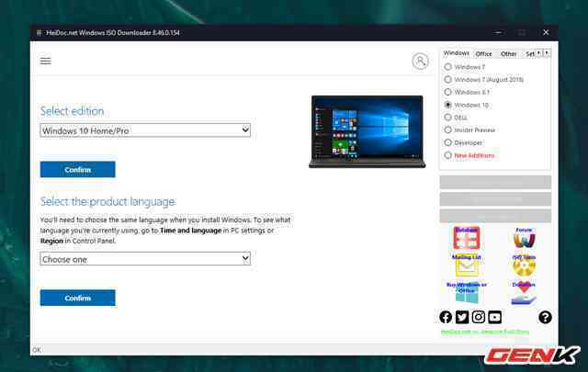This screenshot has height=372, width=588.
Task: Open the Forum icon link
Action: point(524,238)
